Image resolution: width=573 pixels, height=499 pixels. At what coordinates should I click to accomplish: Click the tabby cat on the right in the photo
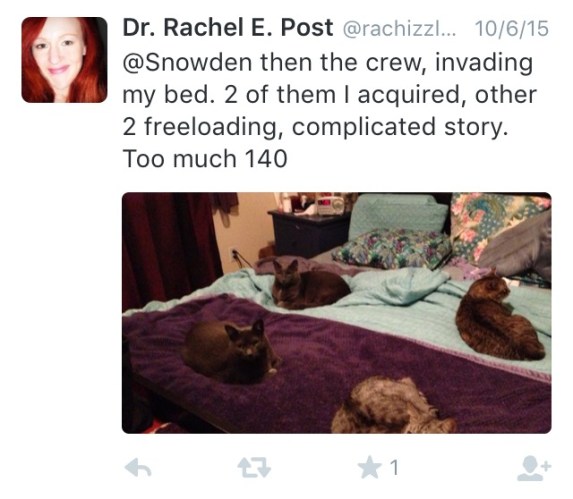498,317
